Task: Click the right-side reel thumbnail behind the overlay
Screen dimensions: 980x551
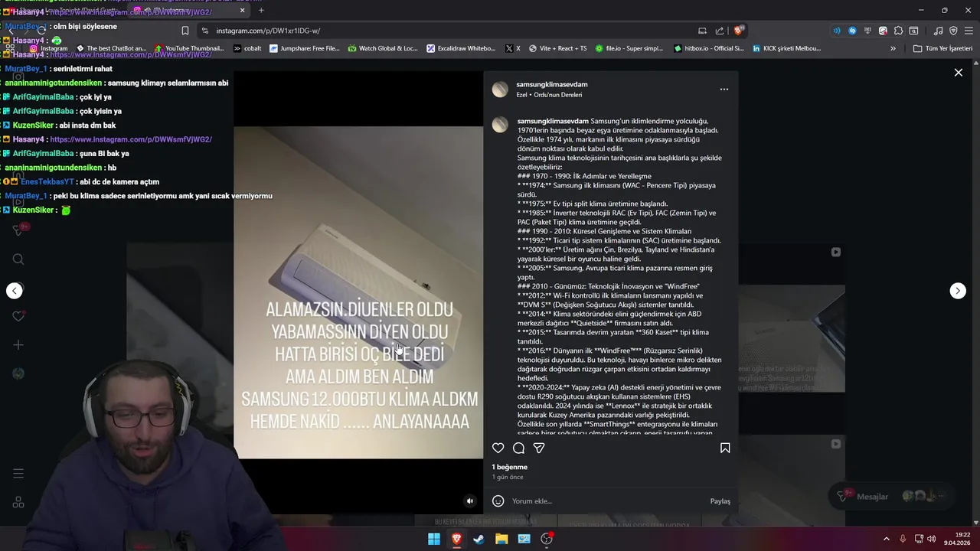Action: pyautogui.click(x=792, y=318)
